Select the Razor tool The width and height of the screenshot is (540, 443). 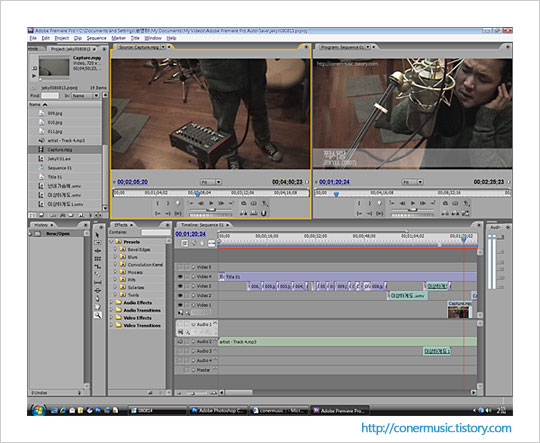[98, 275]
